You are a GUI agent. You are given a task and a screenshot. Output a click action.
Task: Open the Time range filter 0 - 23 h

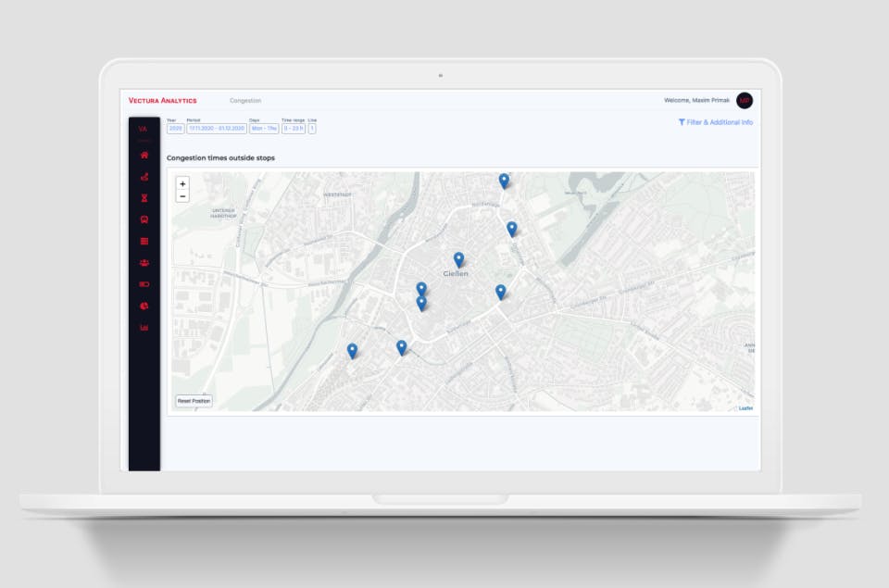click(x=294, y=129)
